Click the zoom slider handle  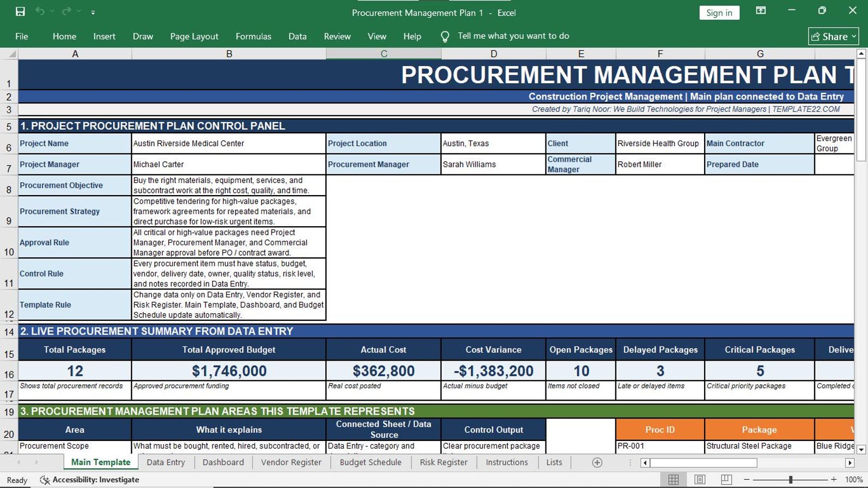[x=790, y=480]
